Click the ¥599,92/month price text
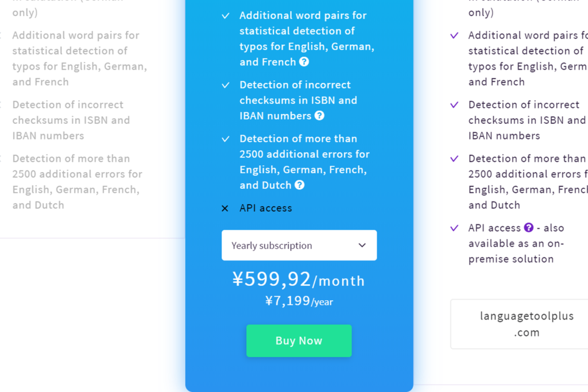The height and width of the screenshot is (392, 588). pyautogui.click(x=299, y=279)
